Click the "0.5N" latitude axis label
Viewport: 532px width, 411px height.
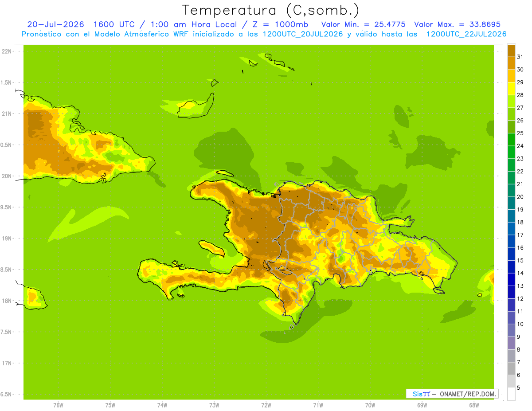(x=6, y=145)
